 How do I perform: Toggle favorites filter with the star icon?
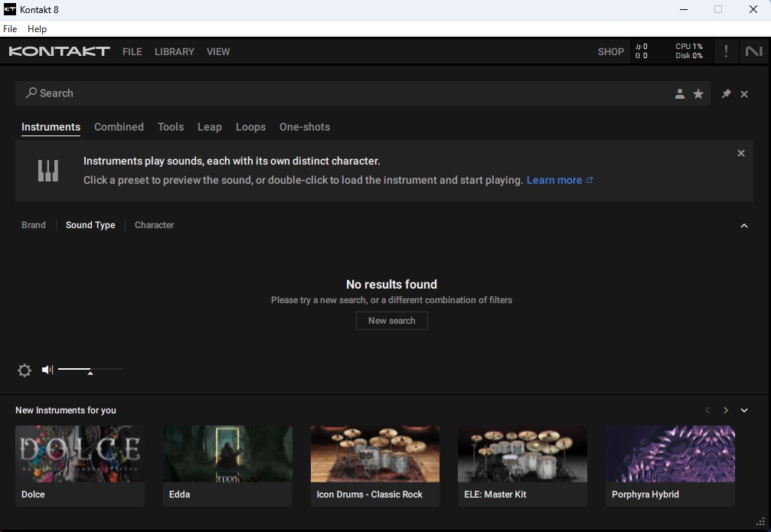698,93
